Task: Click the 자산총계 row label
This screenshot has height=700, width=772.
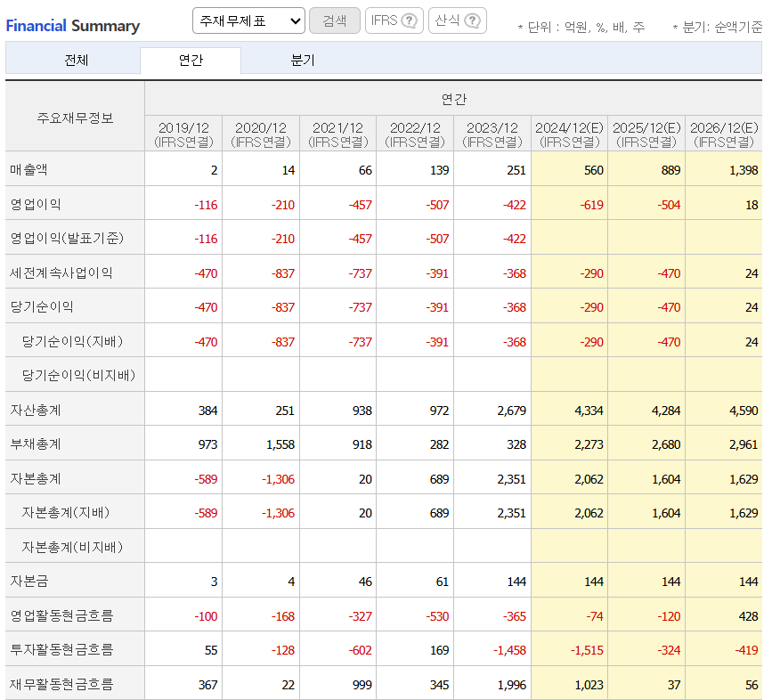Action: tap(36, 410)
